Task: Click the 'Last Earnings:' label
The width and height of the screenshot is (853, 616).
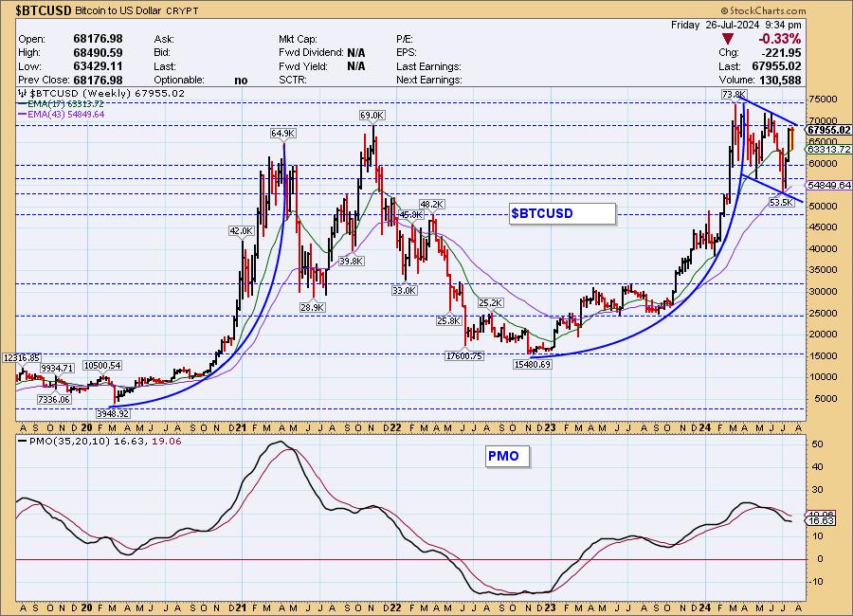Action: (428, 66)
